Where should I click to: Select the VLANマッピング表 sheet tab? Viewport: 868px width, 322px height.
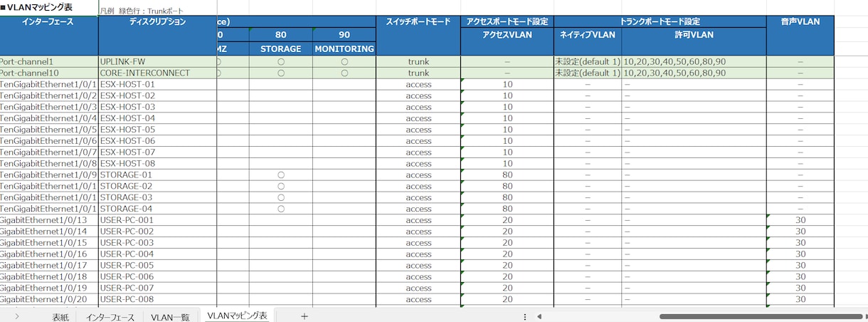click(237, 316)
